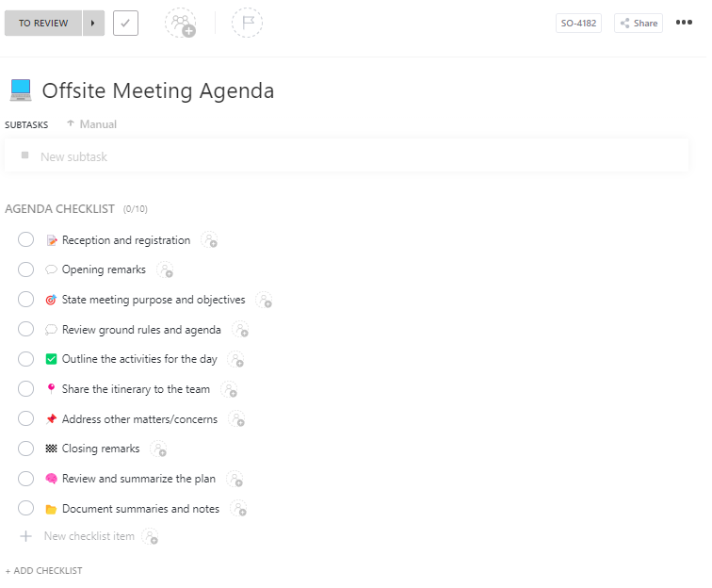Edit the Offsite Meeting Agenda title
Image resolution: width=712 pixels, height=588 pixels.
click(x=158, y=90)
